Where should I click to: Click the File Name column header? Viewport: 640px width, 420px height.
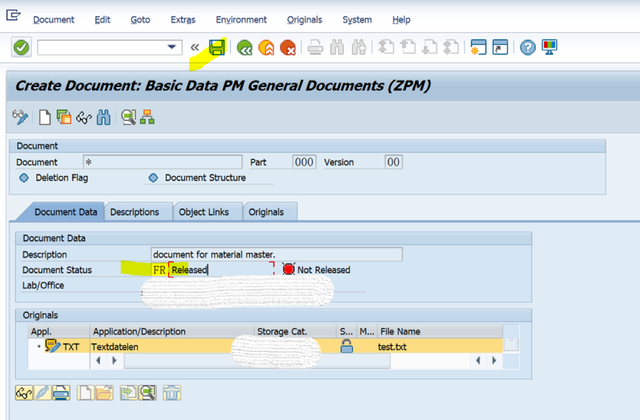click(x=440, y=331)
